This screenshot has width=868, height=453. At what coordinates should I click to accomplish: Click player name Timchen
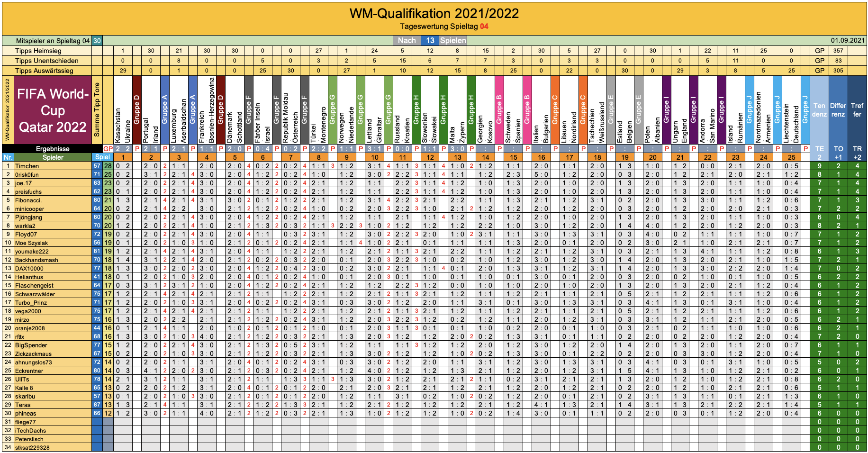tap(27, 166)
